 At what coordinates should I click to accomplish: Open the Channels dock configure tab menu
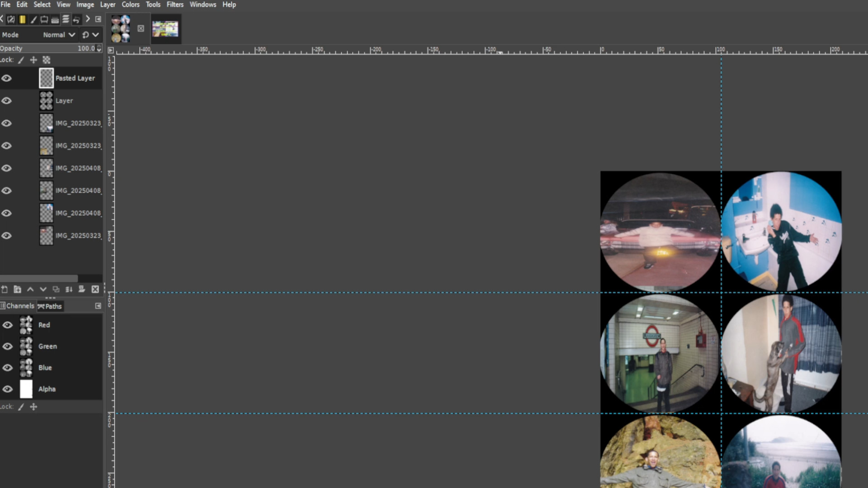[98, 306]
